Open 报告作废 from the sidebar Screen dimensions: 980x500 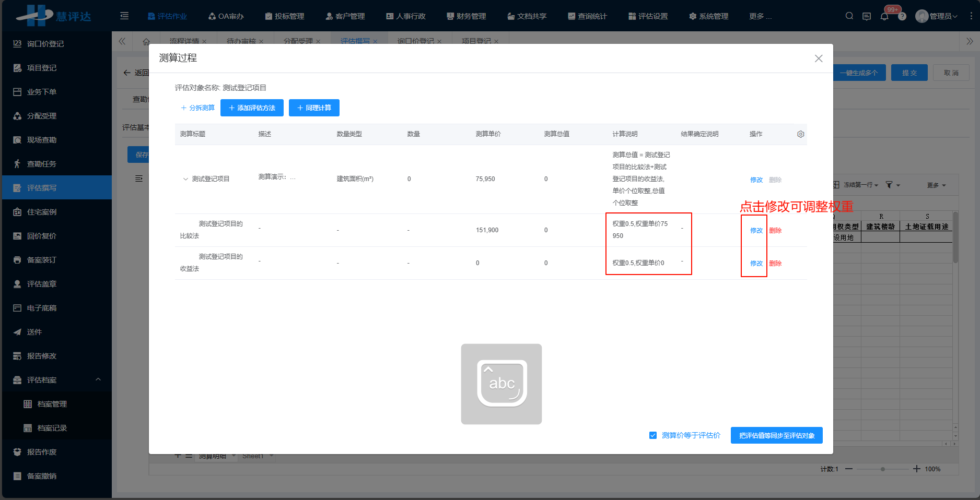click(x=42, y=452)
